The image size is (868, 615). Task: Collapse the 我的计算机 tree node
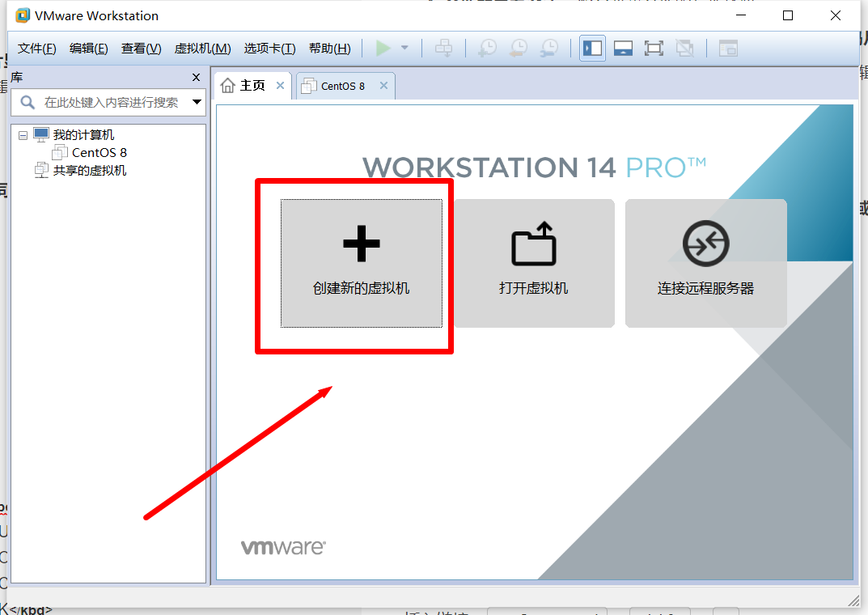(23, 135)
